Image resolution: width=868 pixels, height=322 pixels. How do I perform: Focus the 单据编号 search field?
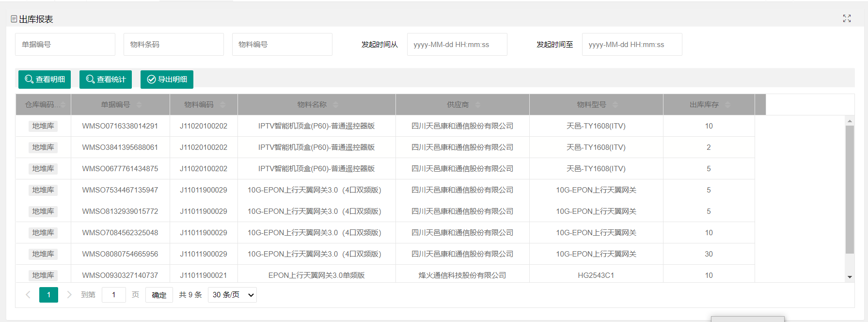65,45
